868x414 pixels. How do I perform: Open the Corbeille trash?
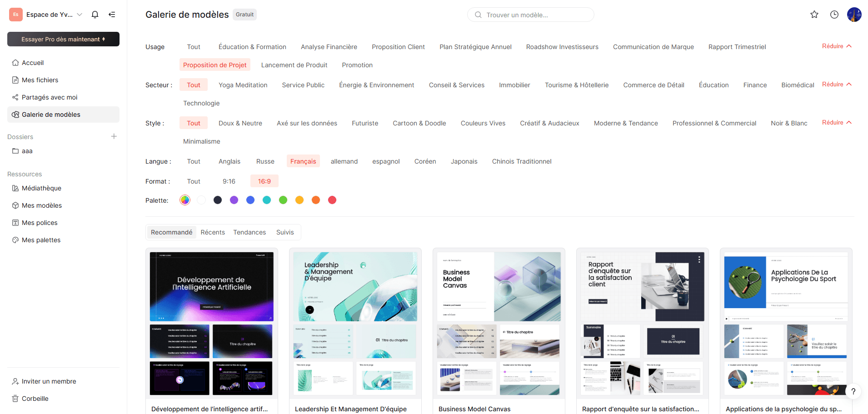point(63,399)
